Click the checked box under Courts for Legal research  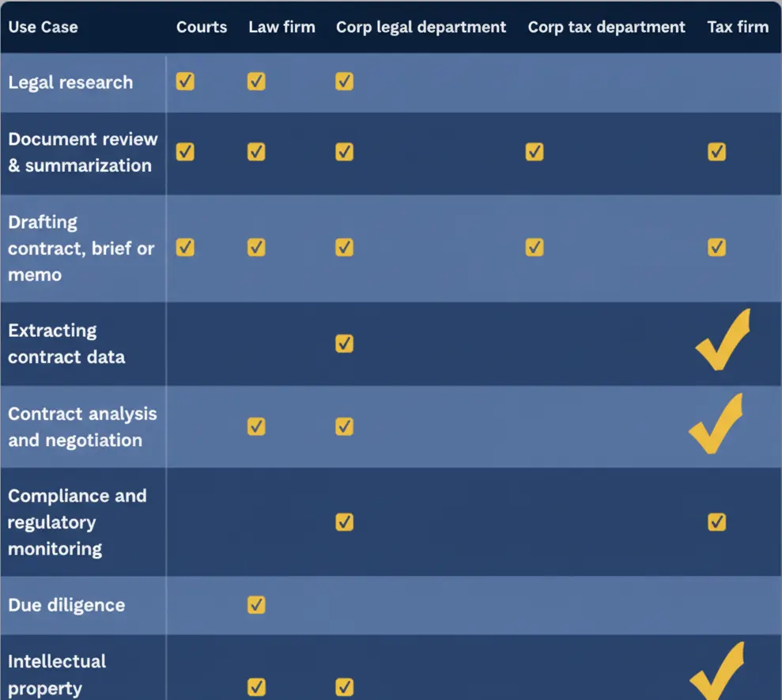pyautogui.click(x=185, y=81)
